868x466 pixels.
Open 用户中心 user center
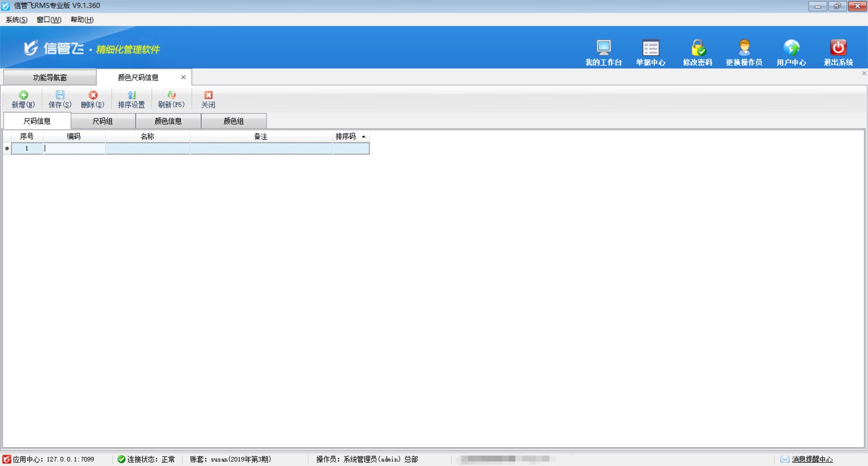coord(791,48)
